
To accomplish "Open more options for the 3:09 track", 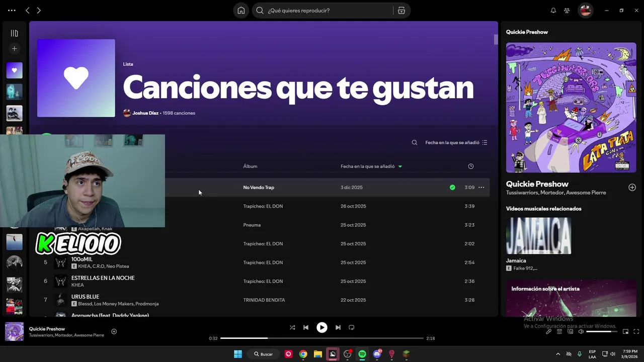I will 481,188.
